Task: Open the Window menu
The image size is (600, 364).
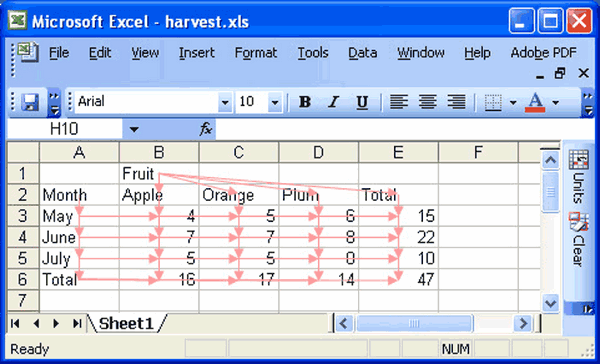Action: click(x=421, y=53)
